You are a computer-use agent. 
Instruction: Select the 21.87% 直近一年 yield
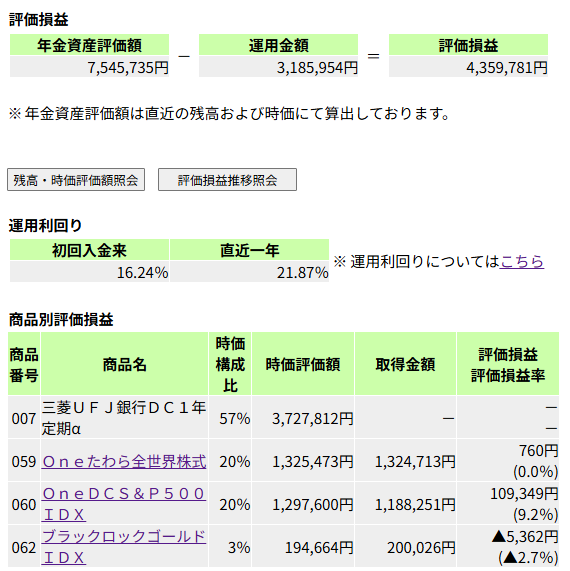pos(249,272)
